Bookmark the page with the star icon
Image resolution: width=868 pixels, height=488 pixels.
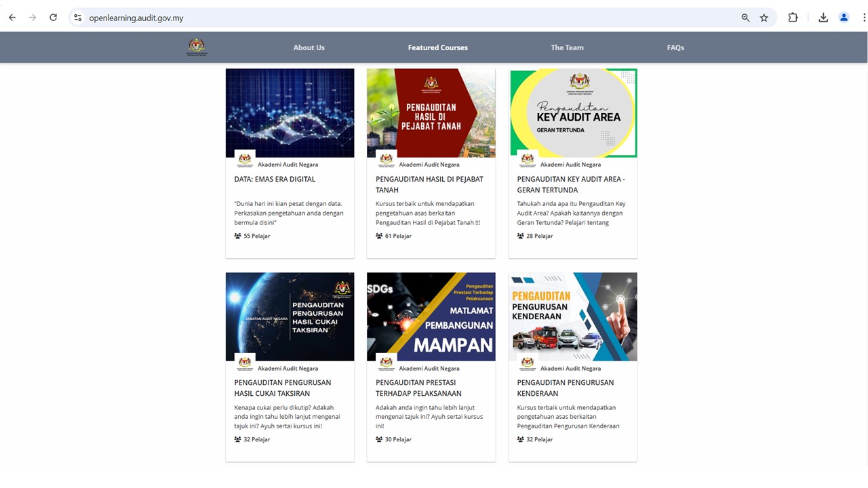point(764,18)
